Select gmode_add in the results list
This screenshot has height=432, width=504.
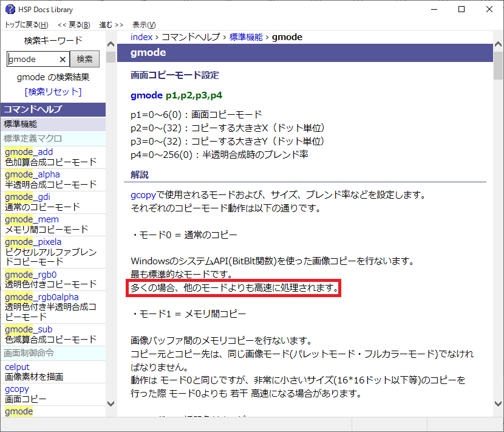[x=29, y=151]
